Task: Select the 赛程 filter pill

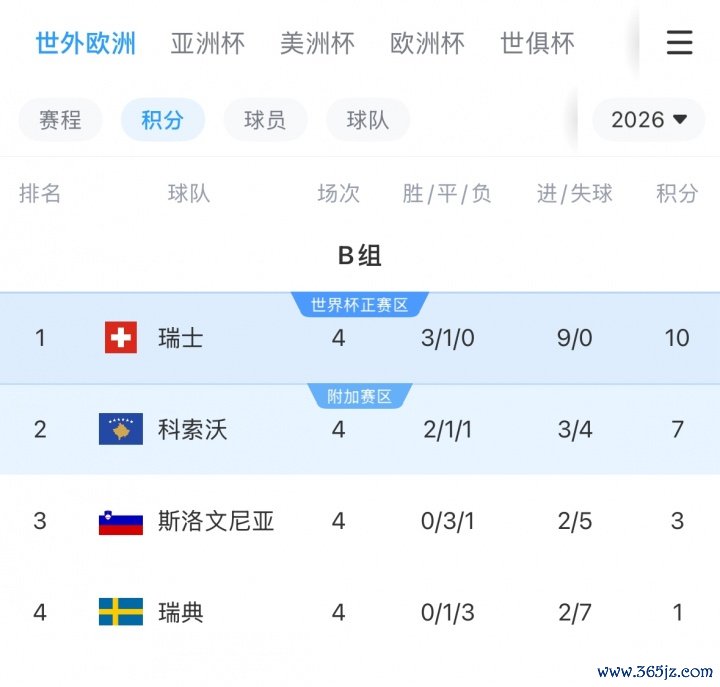Action: (60, 120)
